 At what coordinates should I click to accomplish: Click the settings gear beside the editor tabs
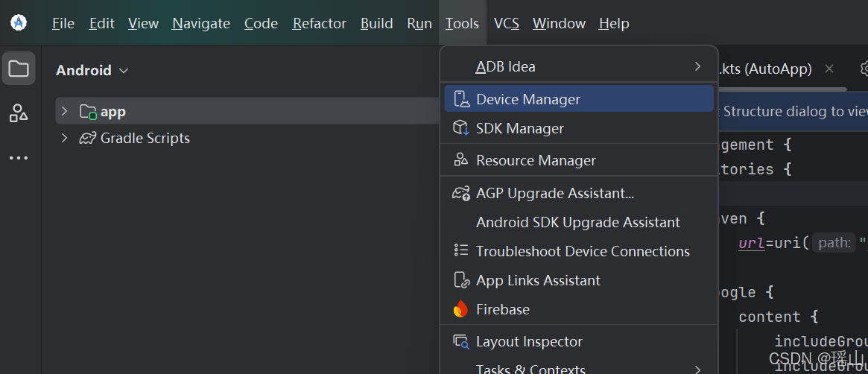(x=864, y=69)
